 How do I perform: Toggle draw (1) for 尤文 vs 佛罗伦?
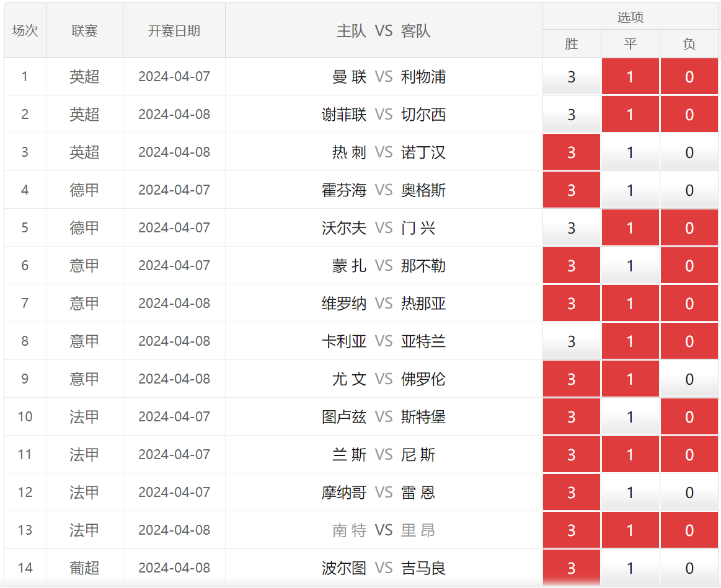coord(630,379)
